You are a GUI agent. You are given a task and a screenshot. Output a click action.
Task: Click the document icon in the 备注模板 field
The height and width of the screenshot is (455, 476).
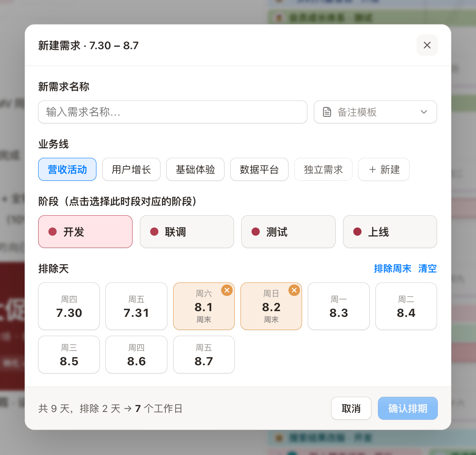(x=327, y=112)
